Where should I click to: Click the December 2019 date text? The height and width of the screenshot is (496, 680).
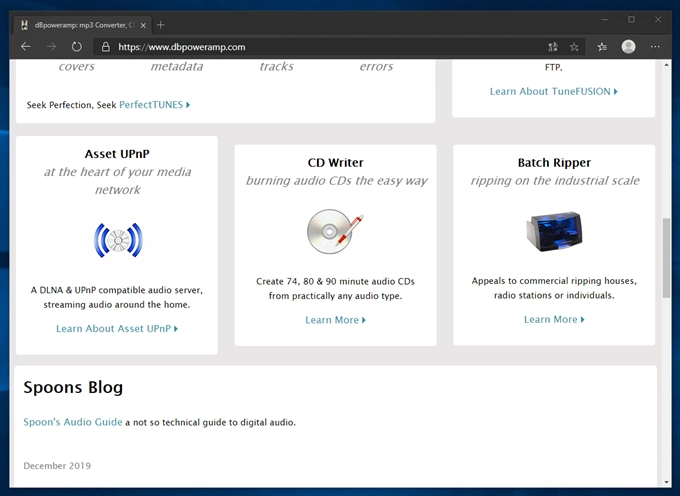(x=57, y=466)
